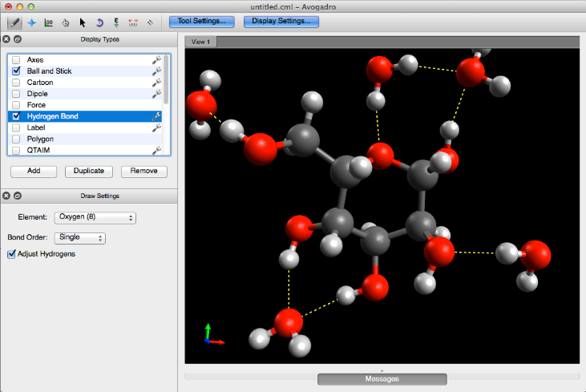Screen dimensions: 586x392
Task: Select the Draw pencil tool
Action: (14, 22)
